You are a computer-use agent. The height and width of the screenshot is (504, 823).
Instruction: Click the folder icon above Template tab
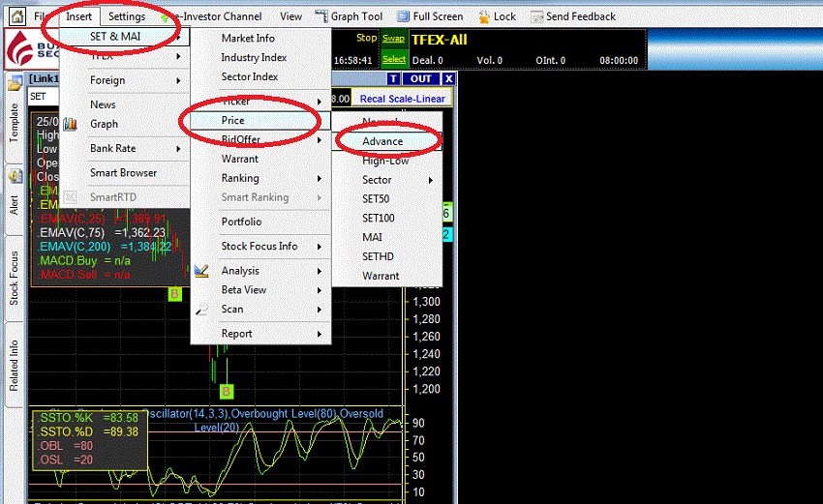click(15, 83)
